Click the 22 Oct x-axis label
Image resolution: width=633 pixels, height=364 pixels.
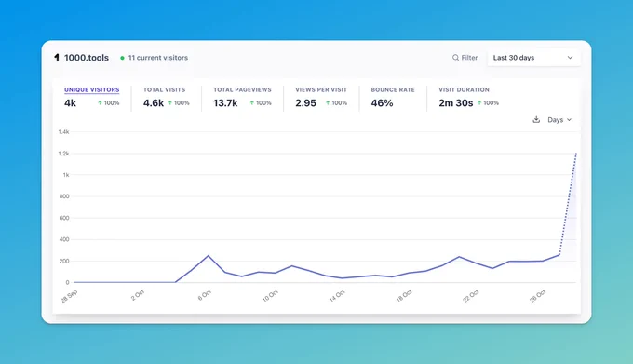471,296
